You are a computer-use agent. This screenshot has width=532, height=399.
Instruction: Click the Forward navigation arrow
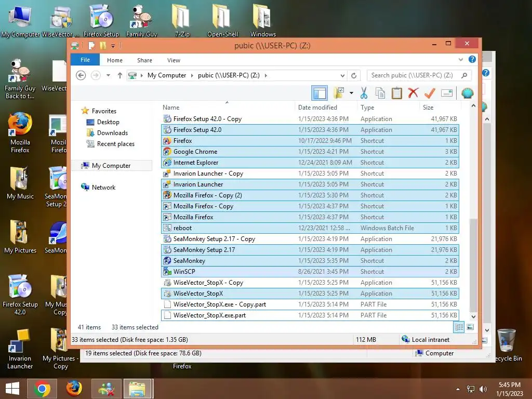point(96,75)
